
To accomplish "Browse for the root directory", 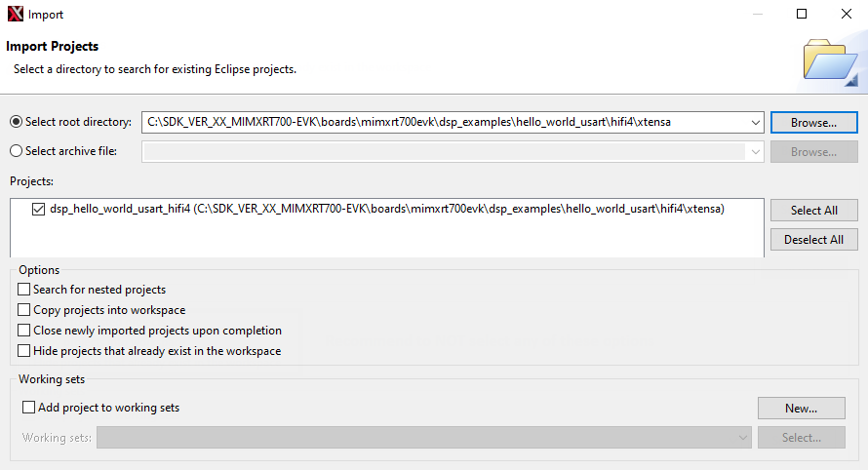I will [813, 123].
